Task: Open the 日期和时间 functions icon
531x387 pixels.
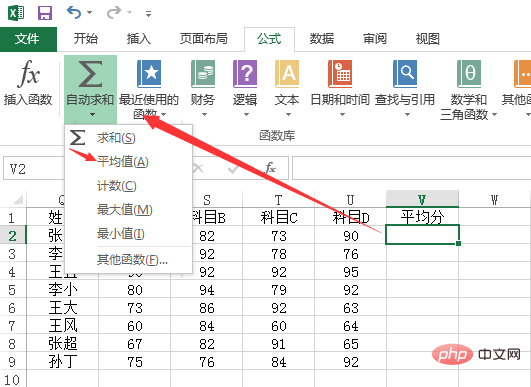Action: [340, 74]
